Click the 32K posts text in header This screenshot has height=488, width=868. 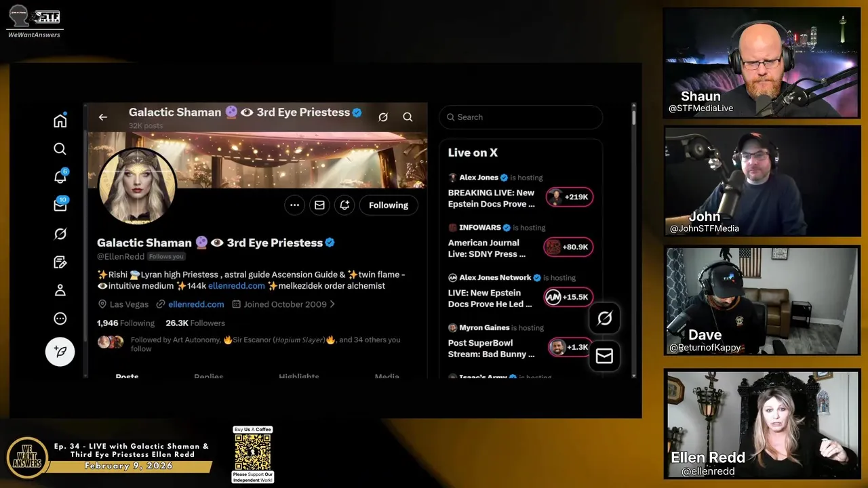[146, 126]
